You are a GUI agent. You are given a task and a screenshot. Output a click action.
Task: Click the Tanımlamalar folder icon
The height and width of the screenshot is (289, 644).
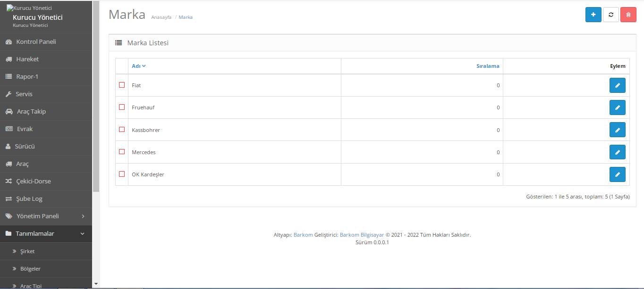(x=8, y=233)
